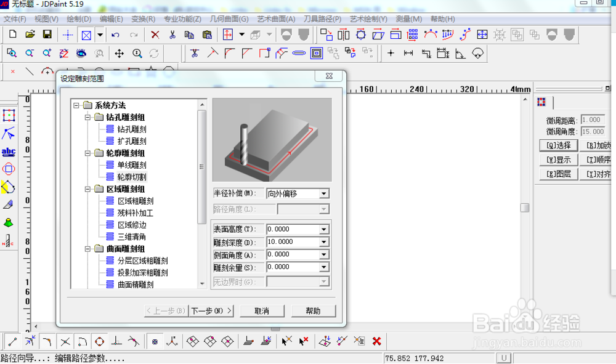Click the green cone surface icon in left sidebar
The image size is (616, 364).
coord(9,223)
